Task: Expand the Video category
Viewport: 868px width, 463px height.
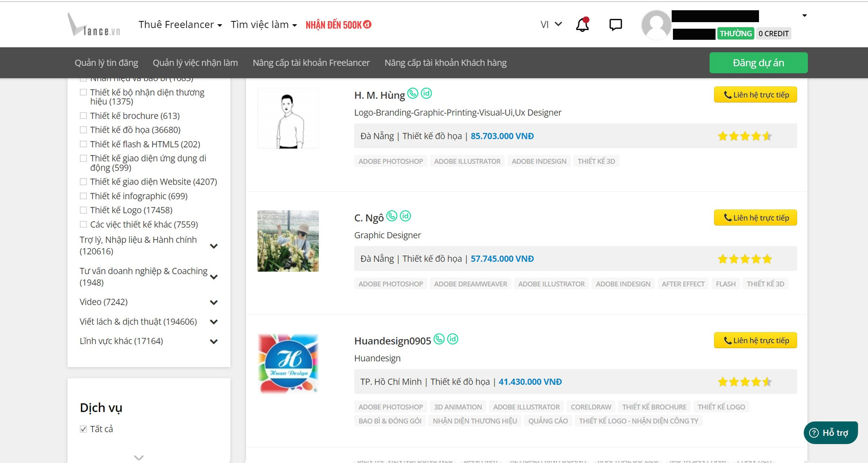Action: [x=214, y=303]
